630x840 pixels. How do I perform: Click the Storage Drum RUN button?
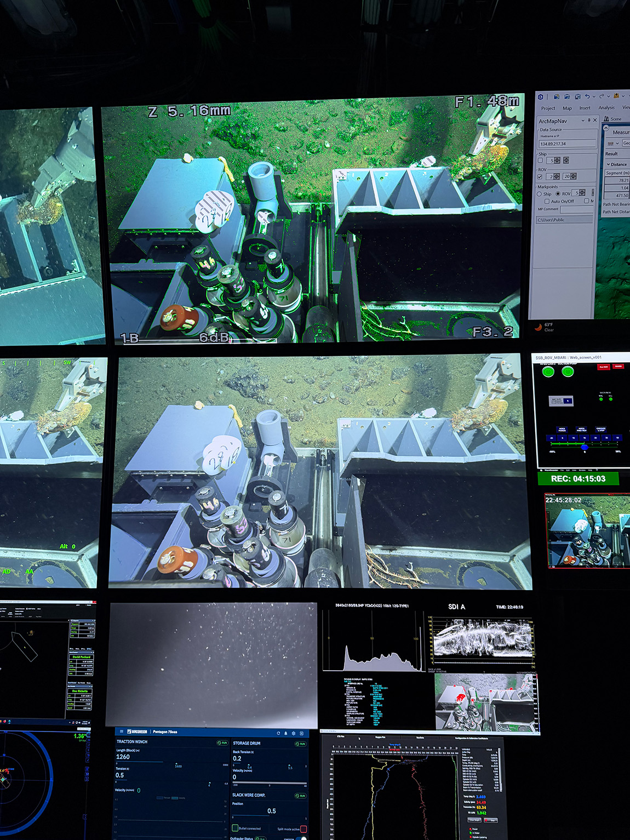coord(301,744)
